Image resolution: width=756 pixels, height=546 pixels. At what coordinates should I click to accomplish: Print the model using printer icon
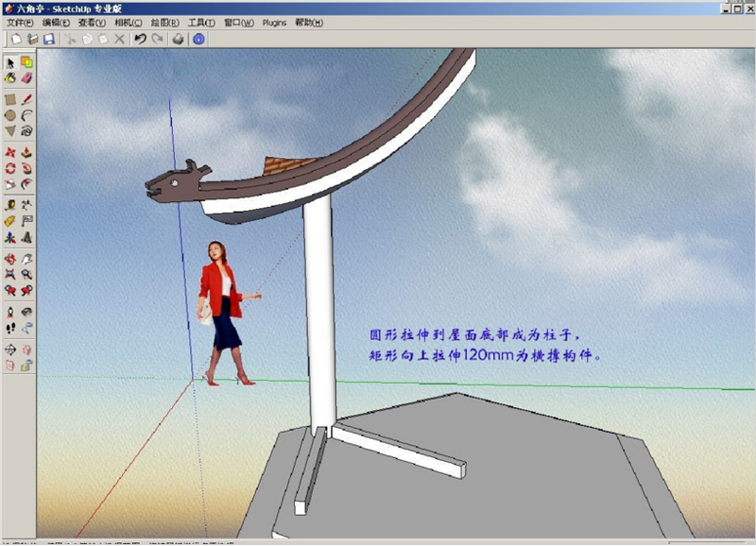[178, 39]
